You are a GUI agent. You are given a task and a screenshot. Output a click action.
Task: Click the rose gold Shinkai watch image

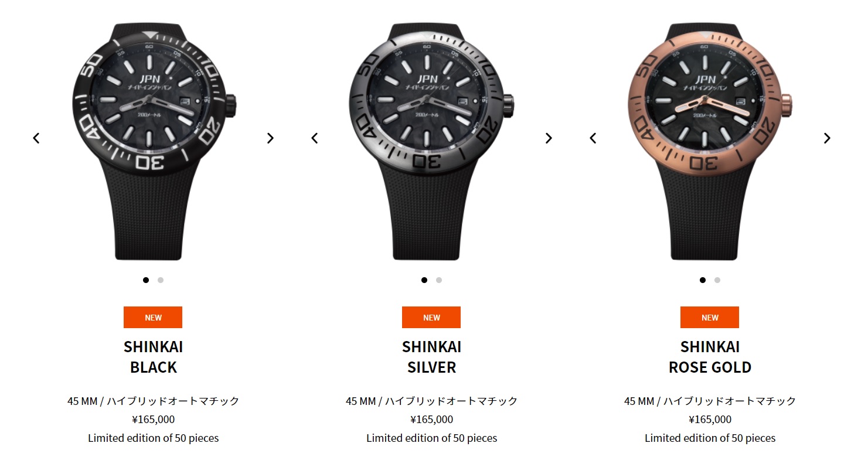tap(710, 141)
